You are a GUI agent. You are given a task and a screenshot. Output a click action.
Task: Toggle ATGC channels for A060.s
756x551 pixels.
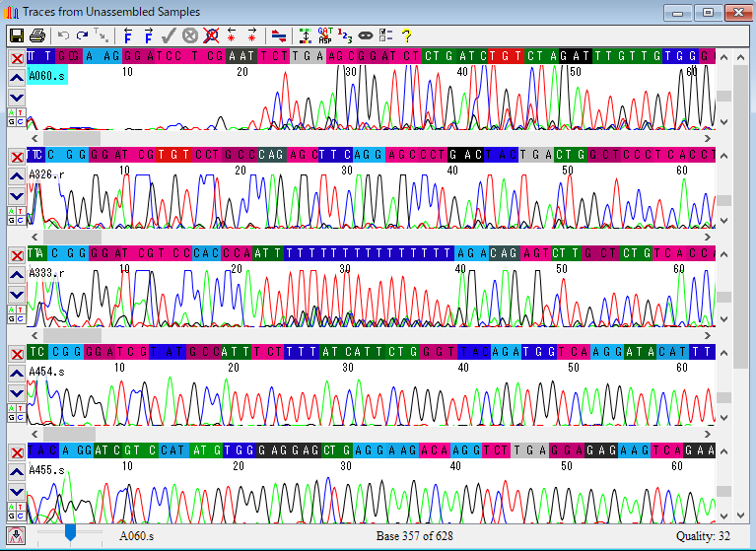(x=16, y=117)
